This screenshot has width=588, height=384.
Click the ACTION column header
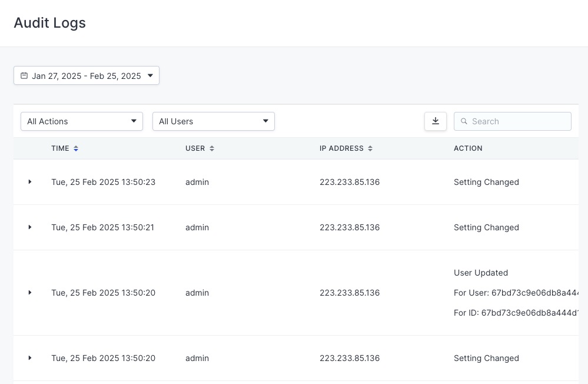click(468, 148)
